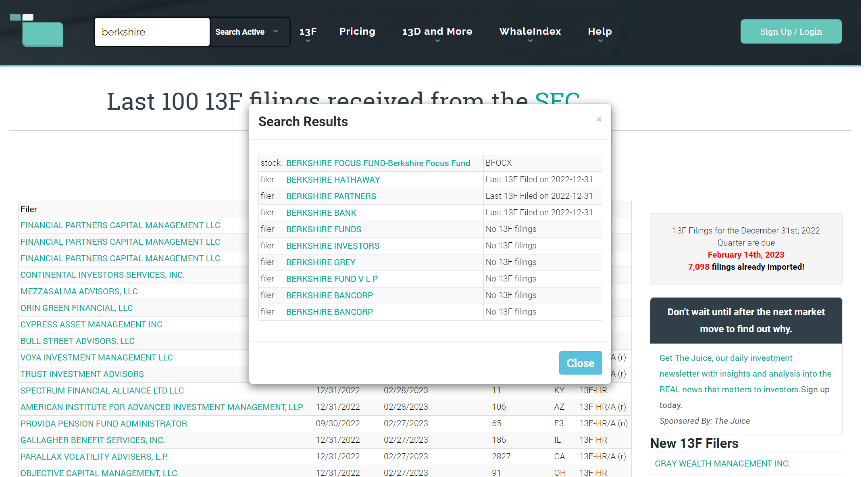The height and width of the screenshot is (477, 868).
Task: Expand the WhaleIndex menu
Action: pos(530,32)
